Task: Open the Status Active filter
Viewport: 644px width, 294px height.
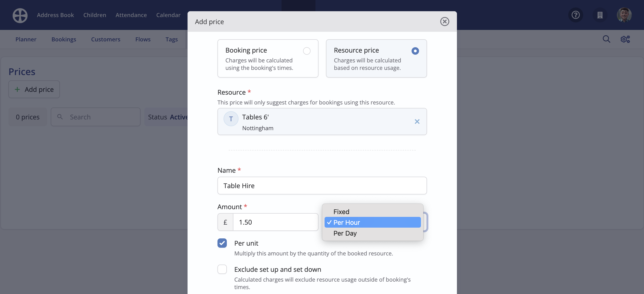Action: pos(166,117)
